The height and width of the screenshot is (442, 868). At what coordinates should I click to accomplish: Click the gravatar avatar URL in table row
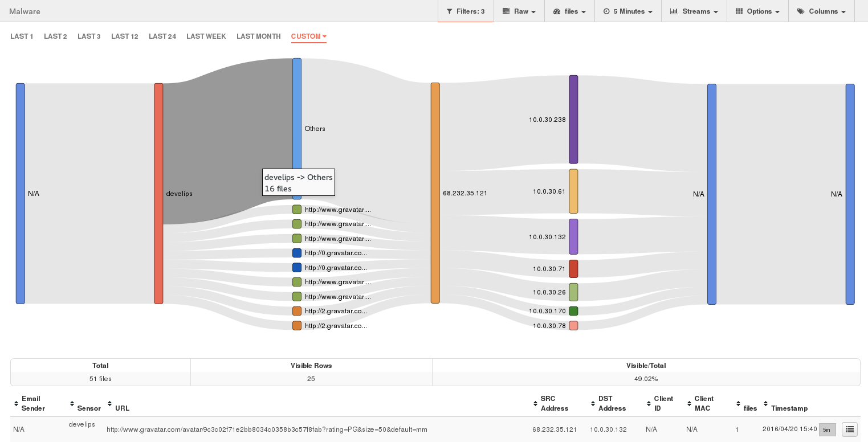(267, 429)
